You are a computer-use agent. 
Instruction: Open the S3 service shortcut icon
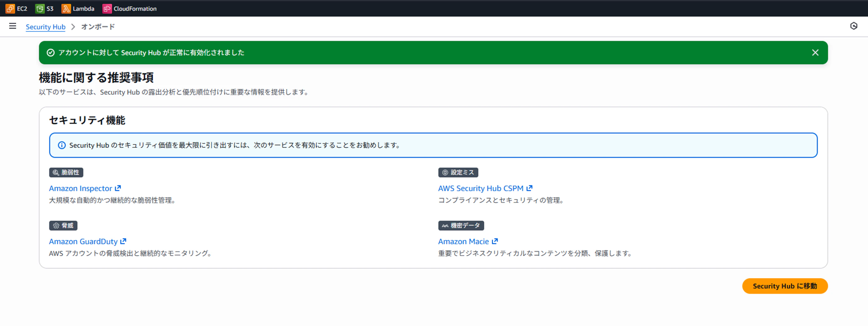pos(40,8)
